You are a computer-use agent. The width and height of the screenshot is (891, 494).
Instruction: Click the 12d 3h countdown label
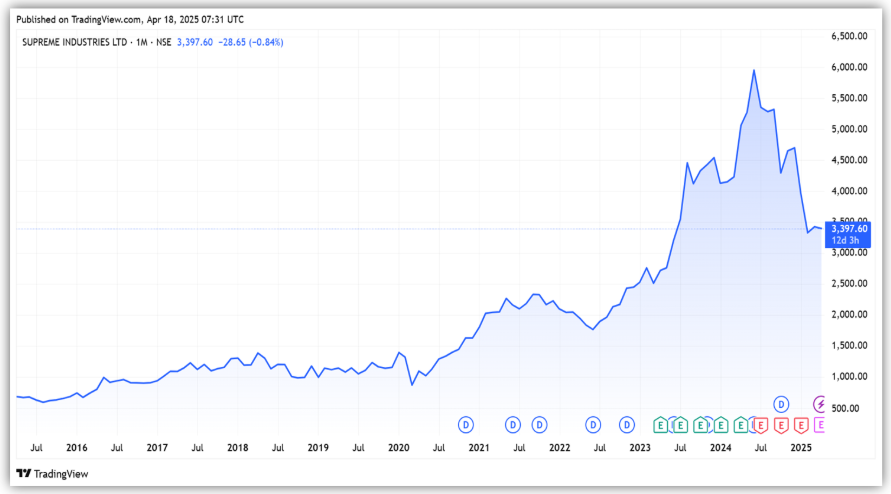coord(849,240)
